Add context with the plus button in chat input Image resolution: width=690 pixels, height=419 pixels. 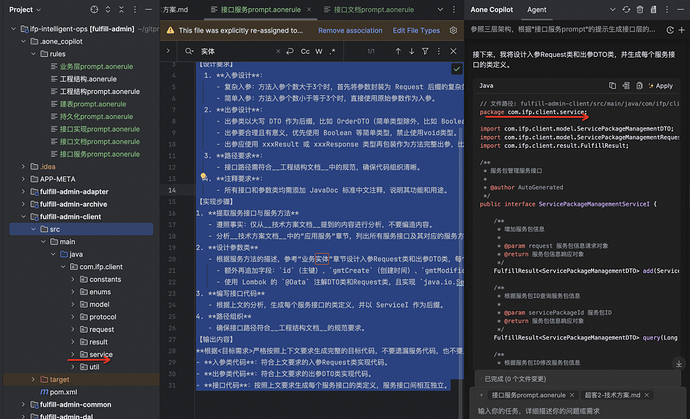[481, 395]
